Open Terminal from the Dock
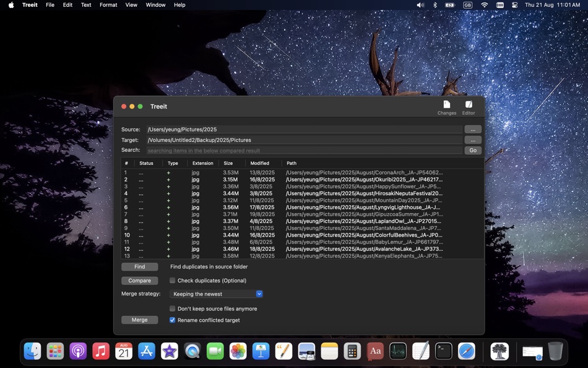588x368 pixels. coord(444,351)
